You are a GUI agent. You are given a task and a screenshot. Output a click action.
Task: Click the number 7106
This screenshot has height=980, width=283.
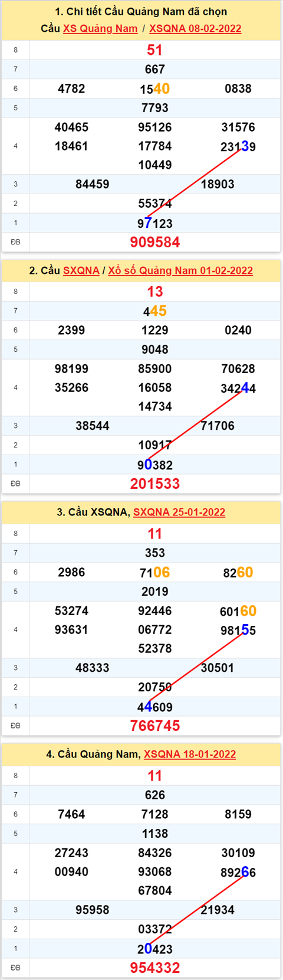pos(155,572)
